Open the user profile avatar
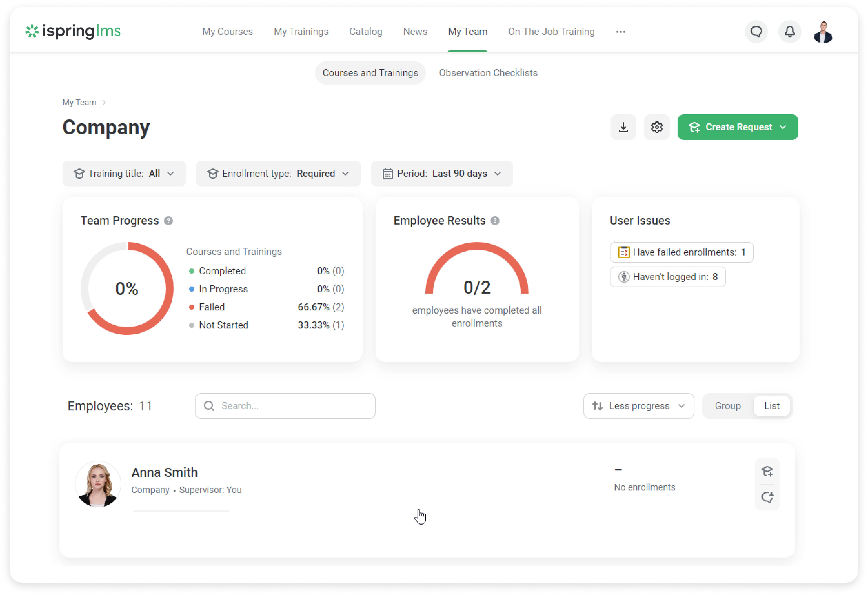The image size is (868, 595). 823,32
